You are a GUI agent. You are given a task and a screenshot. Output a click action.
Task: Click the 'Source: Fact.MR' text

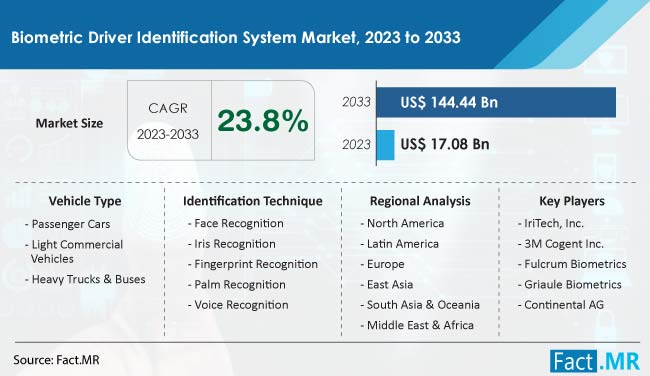coord(56,360)
